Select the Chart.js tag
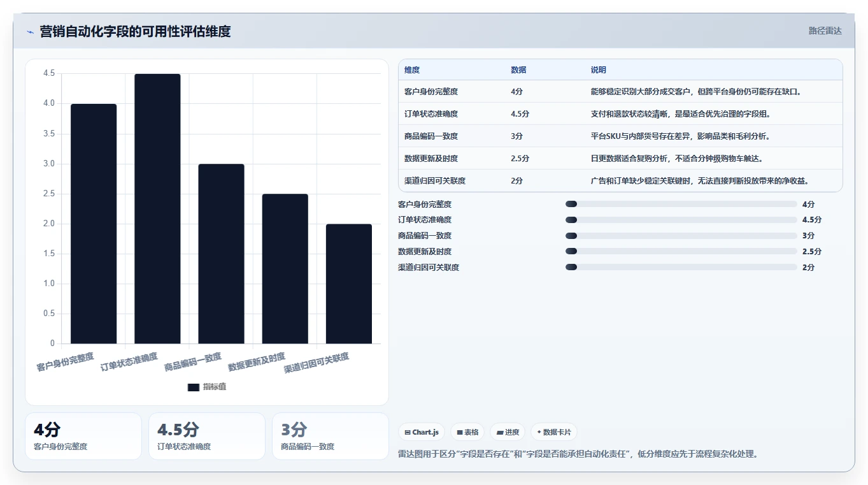The image size is (868, 485). coord(422,432)
